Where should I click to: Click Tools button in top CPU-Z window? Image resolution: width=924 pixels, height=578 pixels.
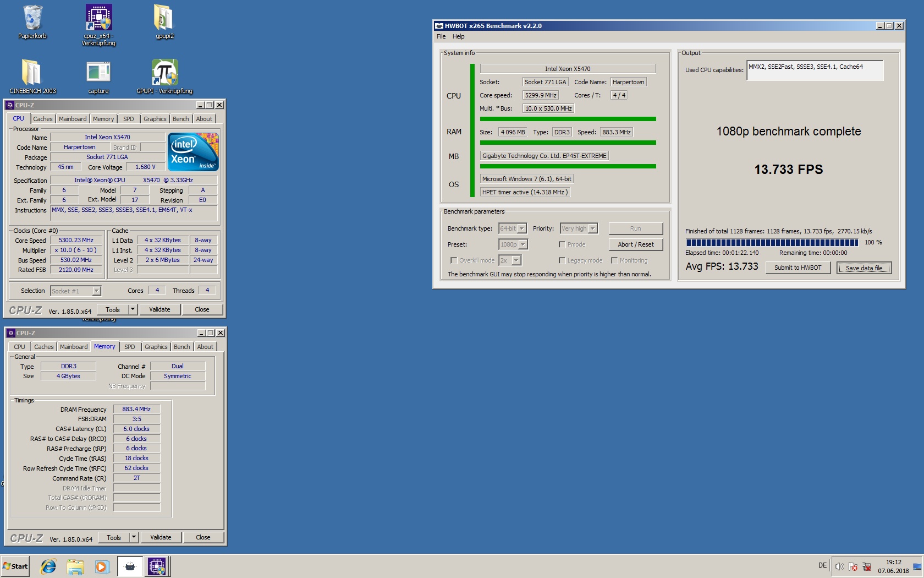[x=113, y=309]
